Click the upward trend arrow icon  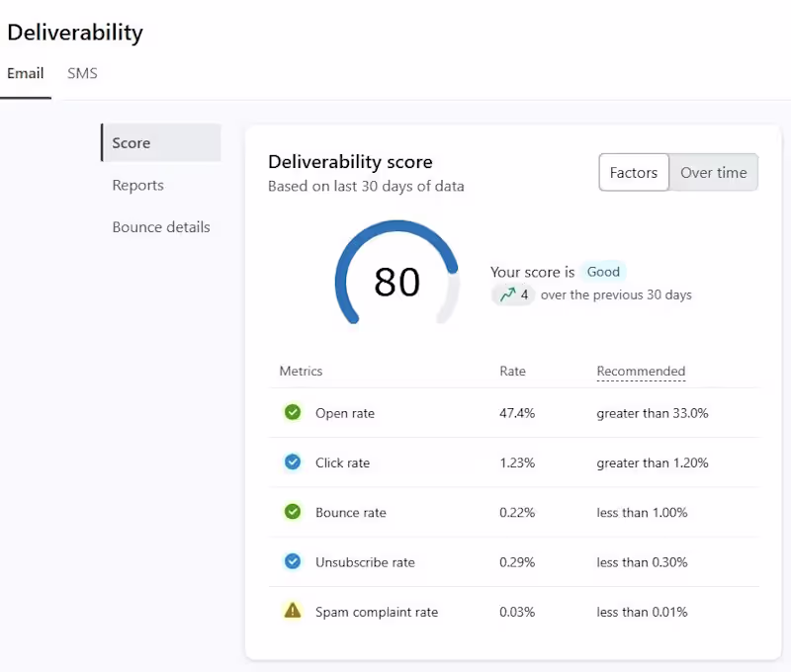point(507,294)
